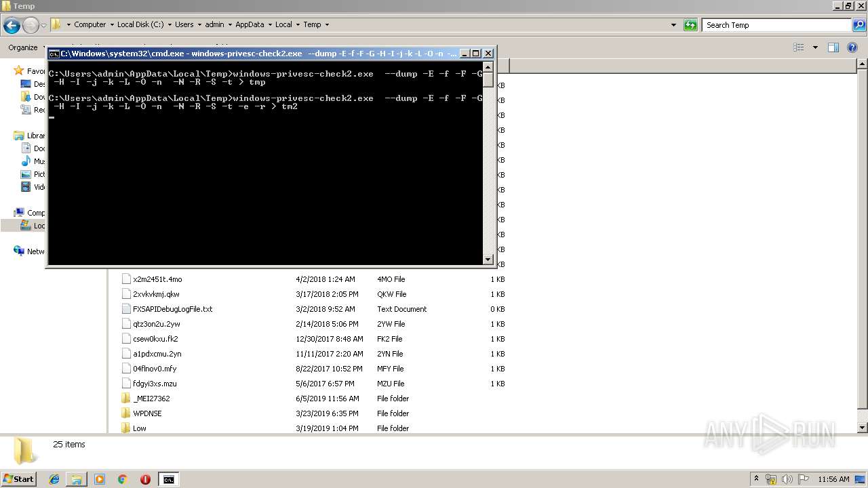Select admin breadcrumb segment

214,24
